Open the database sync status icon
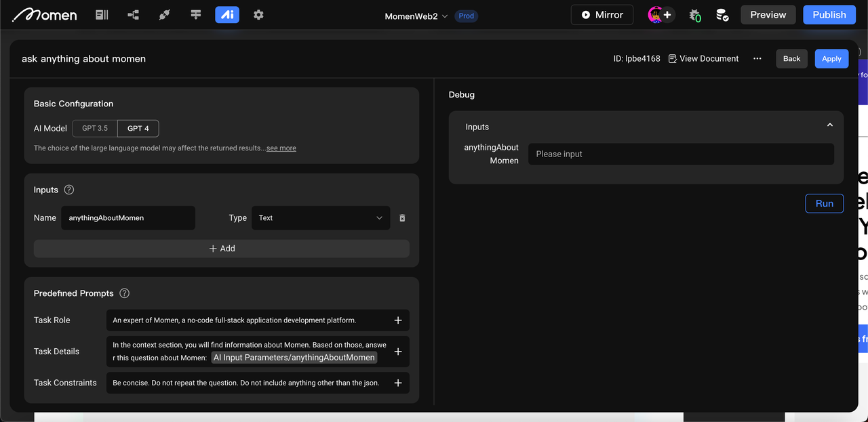Screen dimensions: 868x422 [722, 15]
